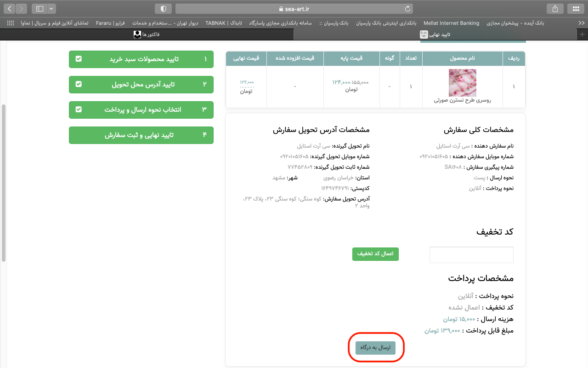588x368 pixels.
Task: Go back with Safari's back arrow
Action: [10, 9]
